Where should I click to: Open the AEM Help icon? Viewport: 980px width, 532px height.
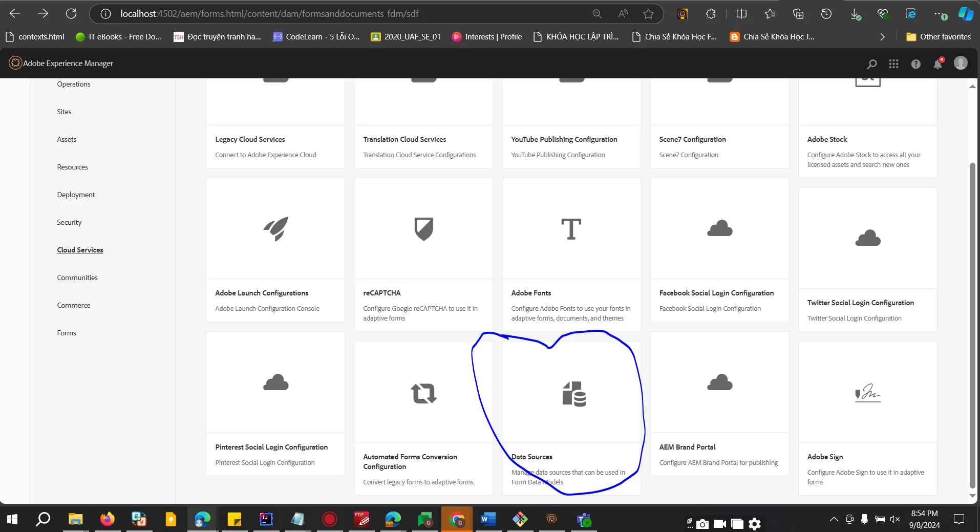coord(916,63)
